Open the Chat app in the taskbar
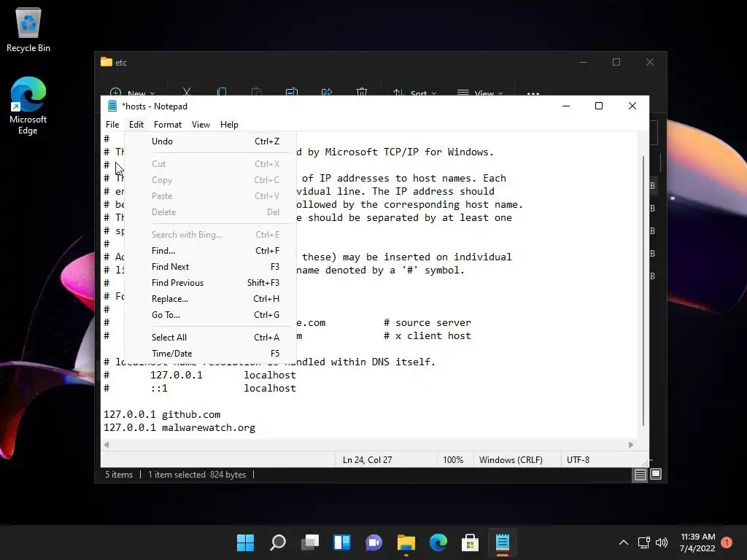 pyautogui.click(x=374, y=542)
